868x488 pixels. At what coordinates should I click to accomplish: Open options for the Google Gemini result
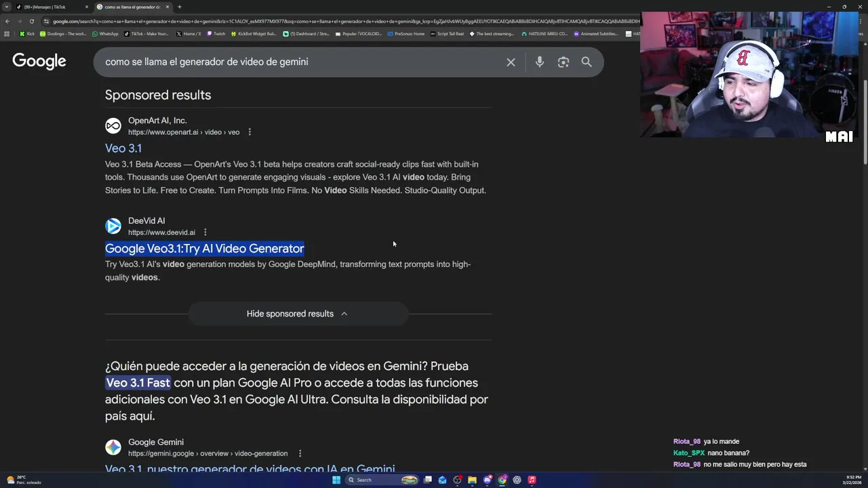tap(300, 453)
